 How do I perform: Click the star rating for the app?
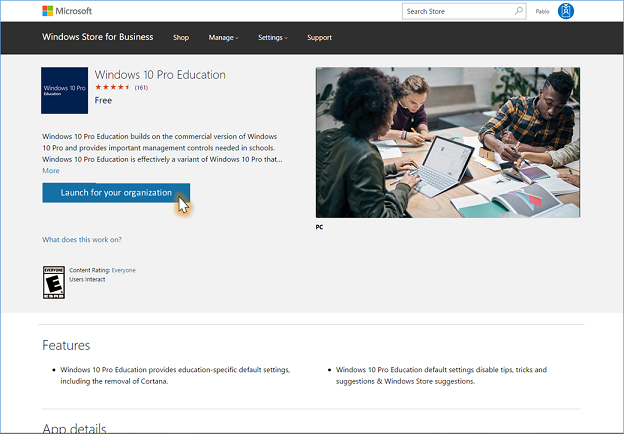[x=112, y=87]
